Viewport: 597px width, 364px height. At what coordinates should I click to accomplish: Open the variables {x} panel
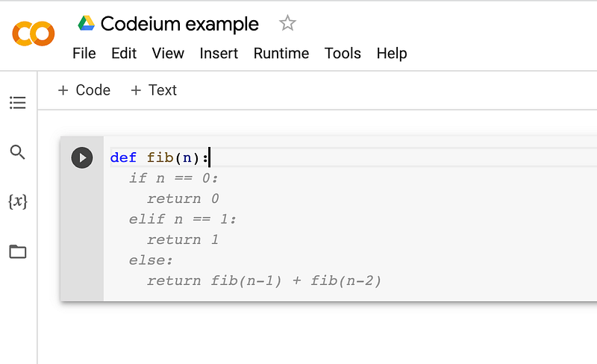(17, 201)
